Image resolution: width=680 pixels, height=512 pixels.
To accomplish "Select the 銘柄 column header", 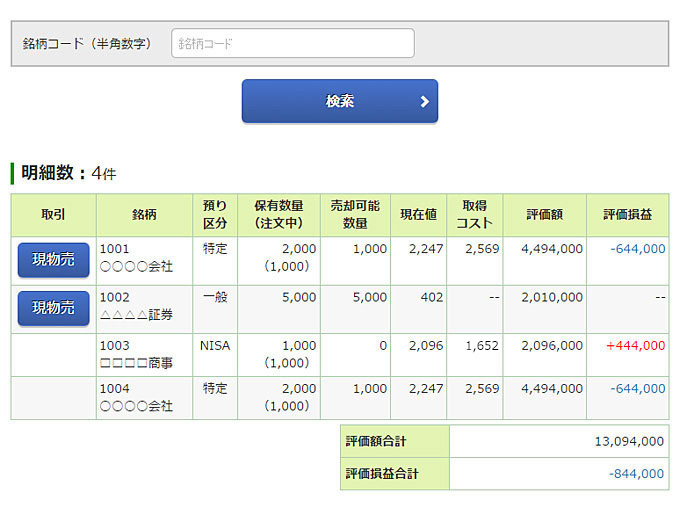I will (x=144, y=215).
